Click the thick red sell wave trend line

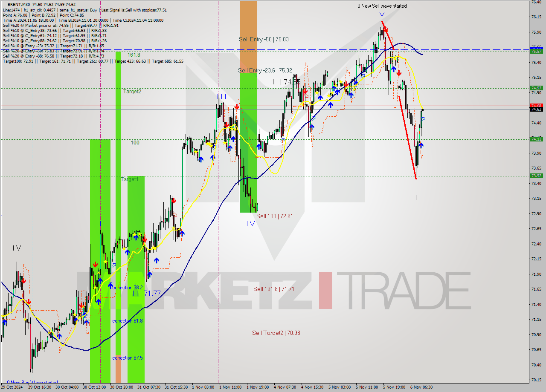click(x=407, y=137)
